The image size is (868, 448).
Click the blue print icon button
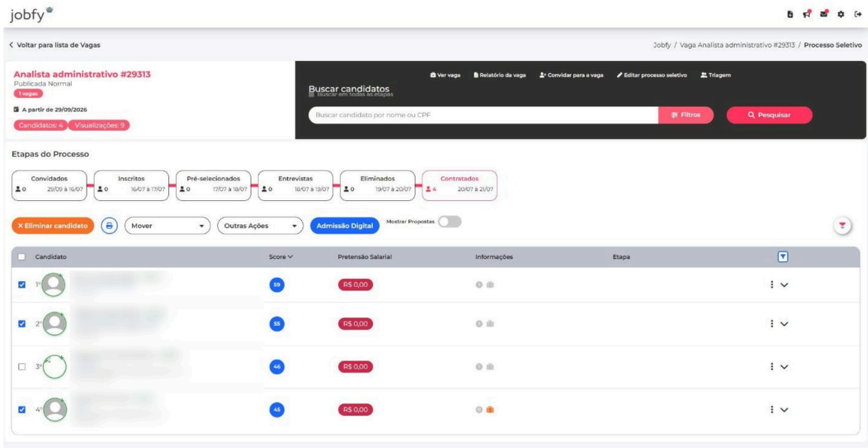coord(109,225)
